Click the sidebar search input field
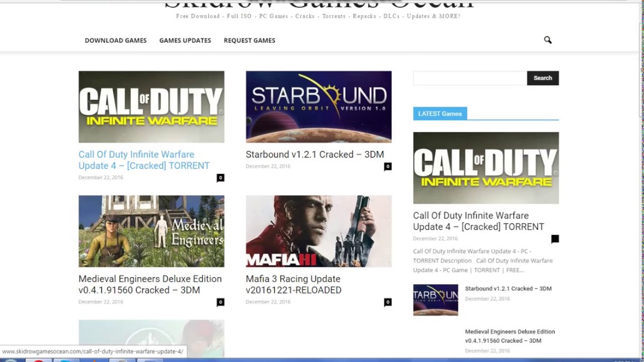The image size is (644, 362). 470,78
